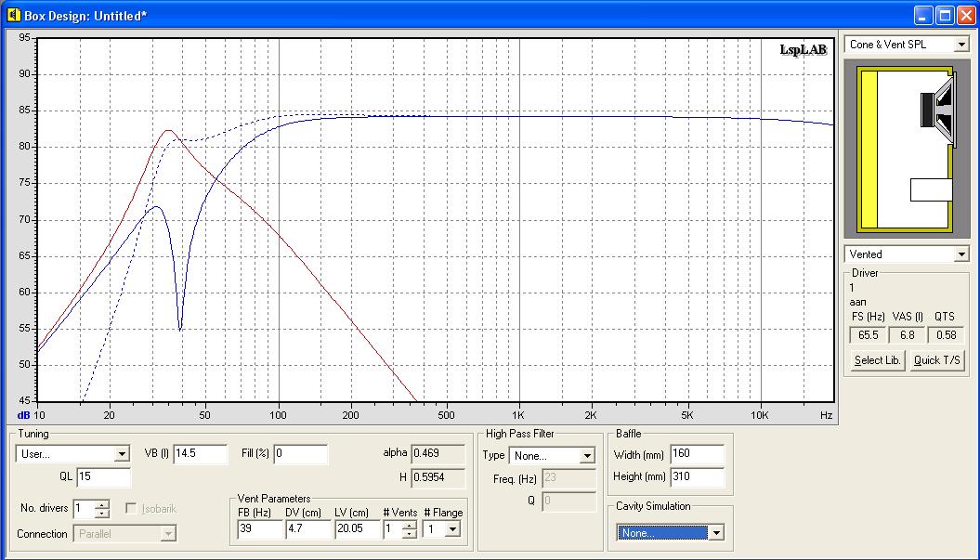
Task: Click the speaker box diagram thumbnail
Action: pos(907,148)
